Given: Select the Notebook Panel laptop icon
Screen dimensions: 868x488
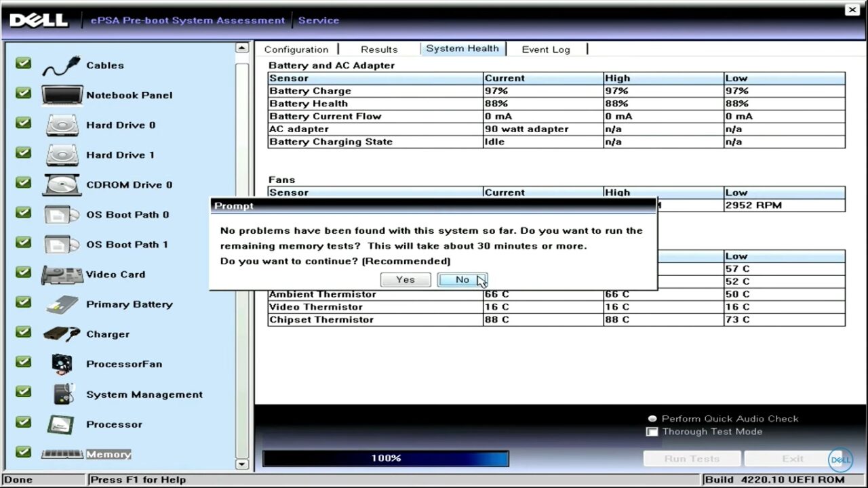Looking at the screenshot, I should pos(62,96).
